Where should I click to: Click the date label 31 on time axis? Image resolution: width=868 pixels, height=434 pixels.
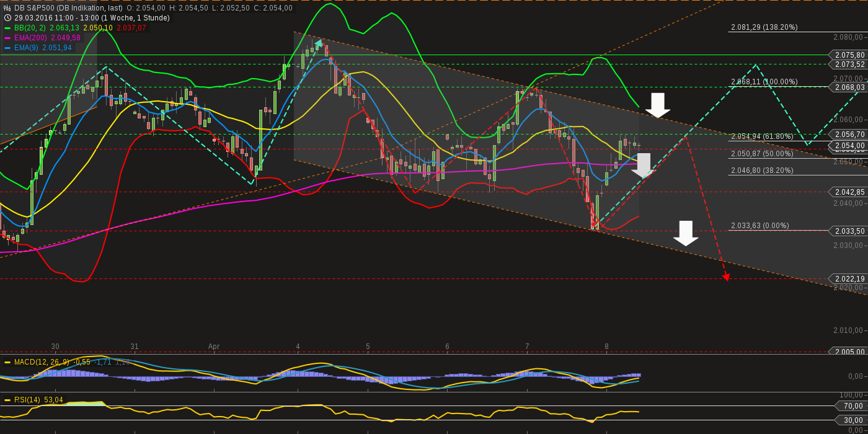pos(135,347)
